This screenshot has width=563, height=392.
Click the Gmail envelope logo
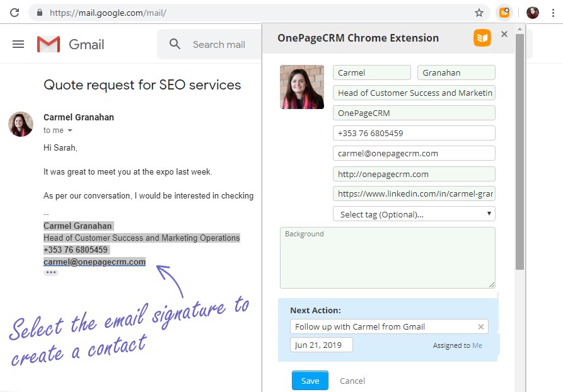coord(49,44)
